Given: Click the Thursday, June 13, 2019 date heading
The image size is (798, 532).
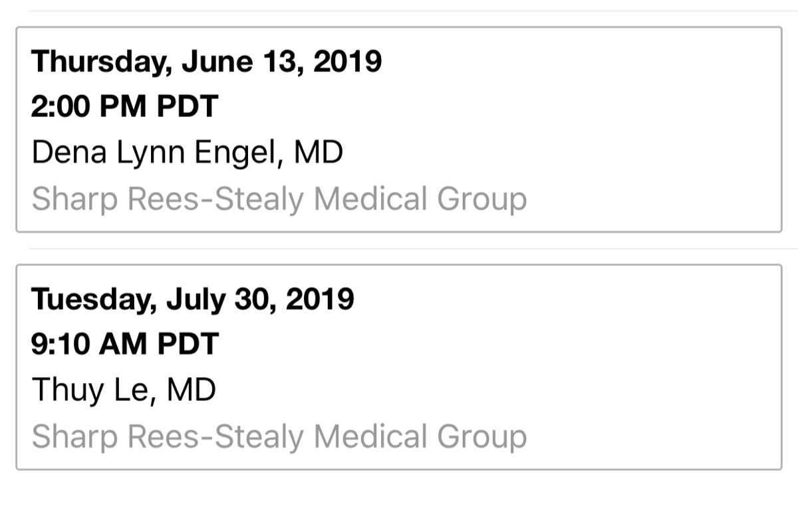Looking at the screenshot, I should [207, 63].
